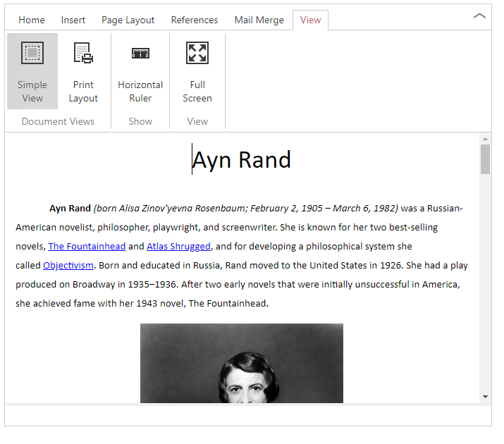The image size is (504, 444).
Task: Toggle the Horizontal Ruler
Action: [140, 71]
